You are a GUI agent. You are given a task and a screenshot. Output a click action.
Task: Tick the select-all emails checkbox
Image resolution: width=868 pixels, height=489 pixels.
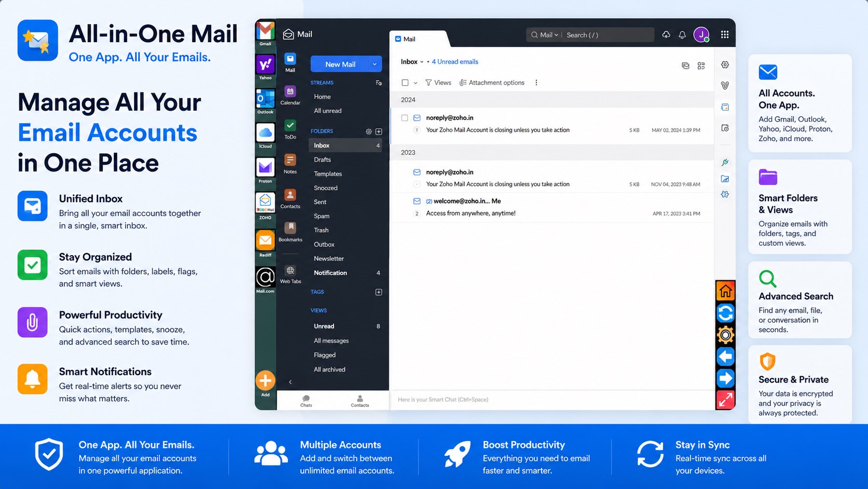coord(405,83)
